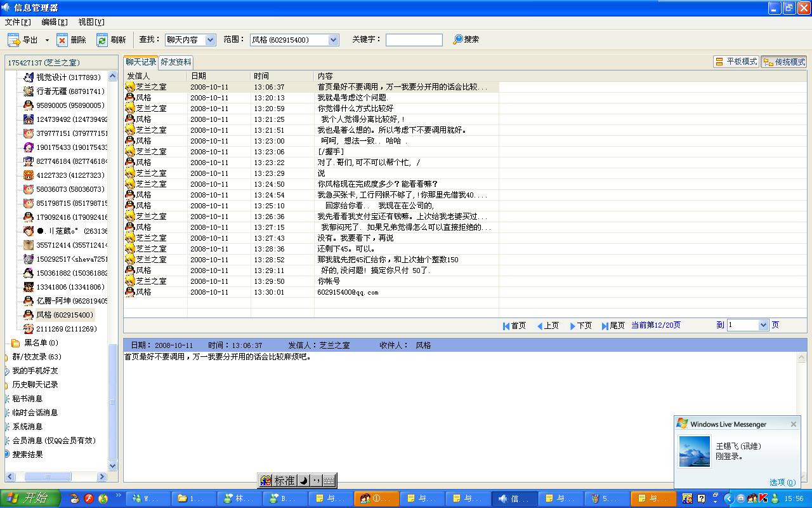Viewport: 812px width, 508px height.
Task: Open the 视图 menu
Action: [x=91, y=22]
